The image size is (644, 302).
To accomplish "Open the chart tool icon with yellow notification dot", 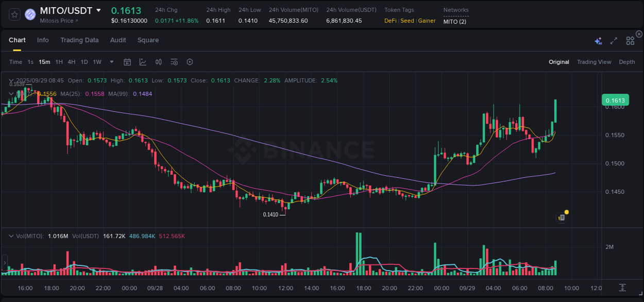I will pos(562,217).
